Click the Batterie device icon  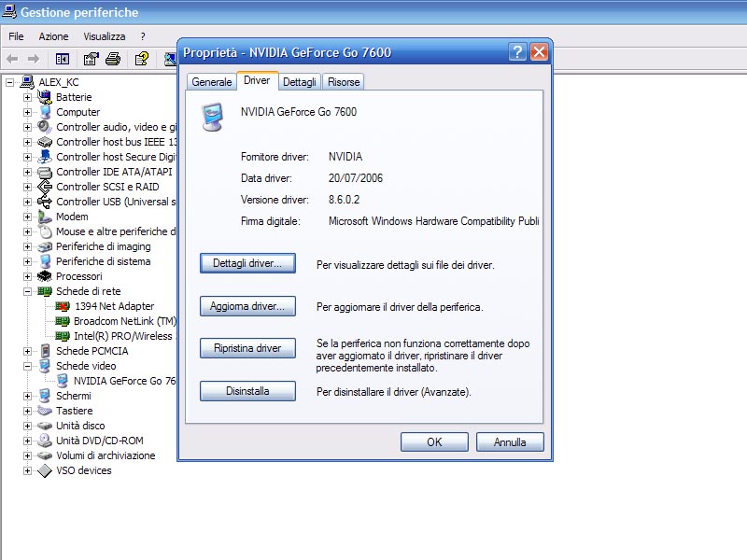[x=45, y=97]
